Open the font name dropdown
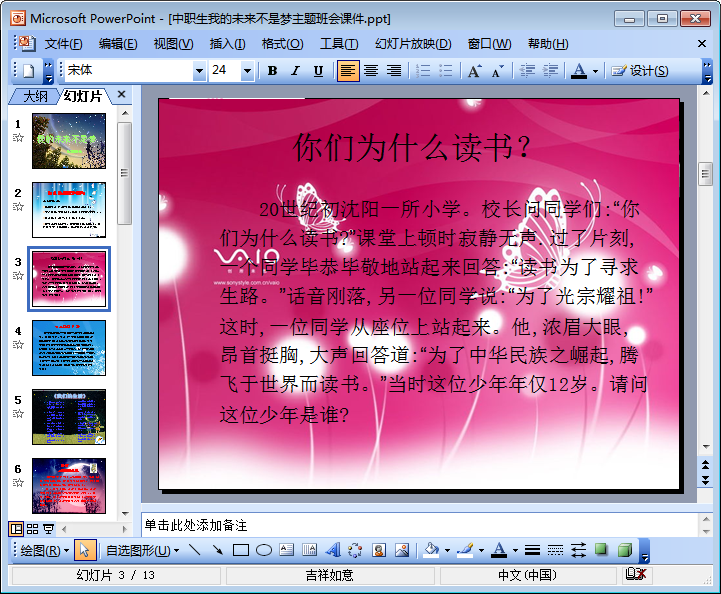Viewport: 721px width, 594px height. pyautogui.click(x=199, y=71)
